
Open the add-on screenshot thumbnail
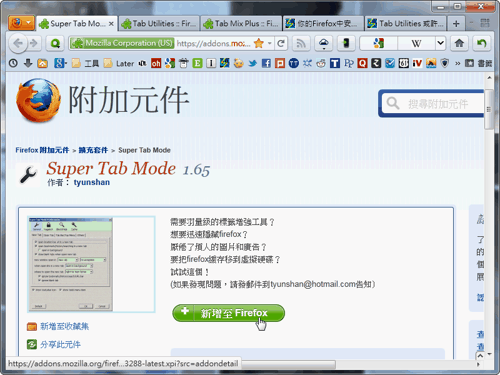[x=91, y=264]
